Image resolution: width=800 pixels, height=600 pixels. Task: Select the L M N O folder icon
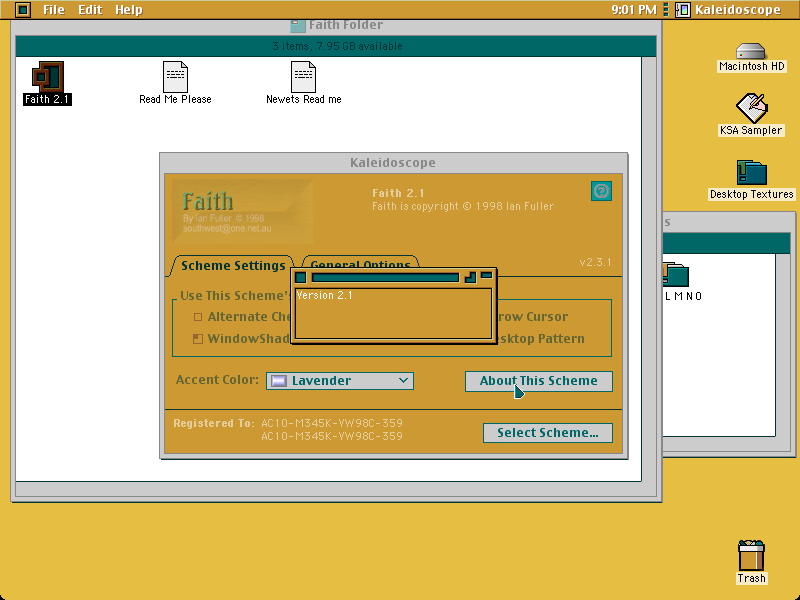[676, 276]
